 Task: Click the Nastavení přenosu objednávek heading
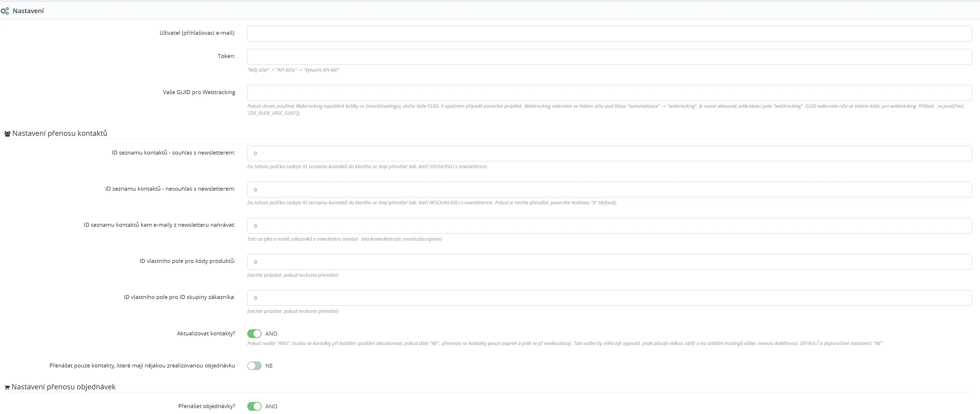click(64, 387)
